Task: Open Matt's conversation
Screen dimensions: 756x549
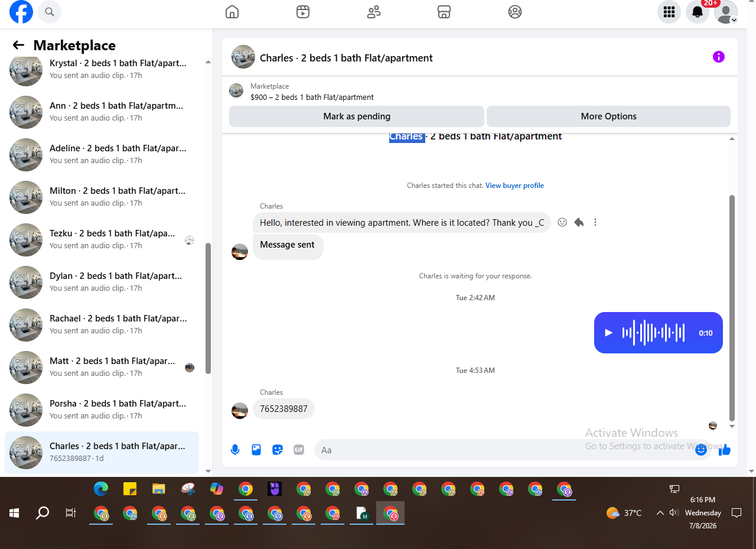Action: (x=102, y=368)
